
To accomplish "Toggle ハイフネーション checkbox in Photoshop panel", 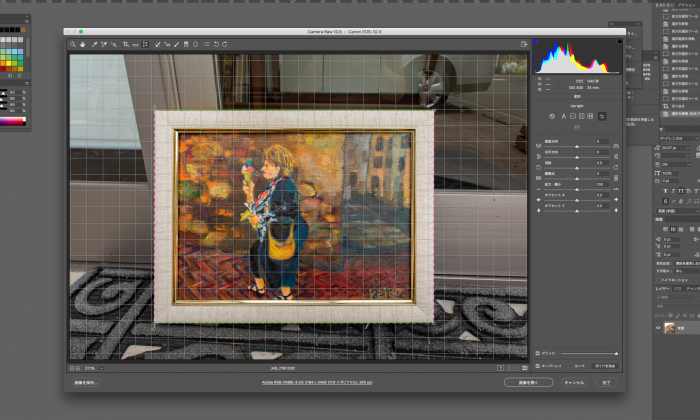I will click(658, 280).
